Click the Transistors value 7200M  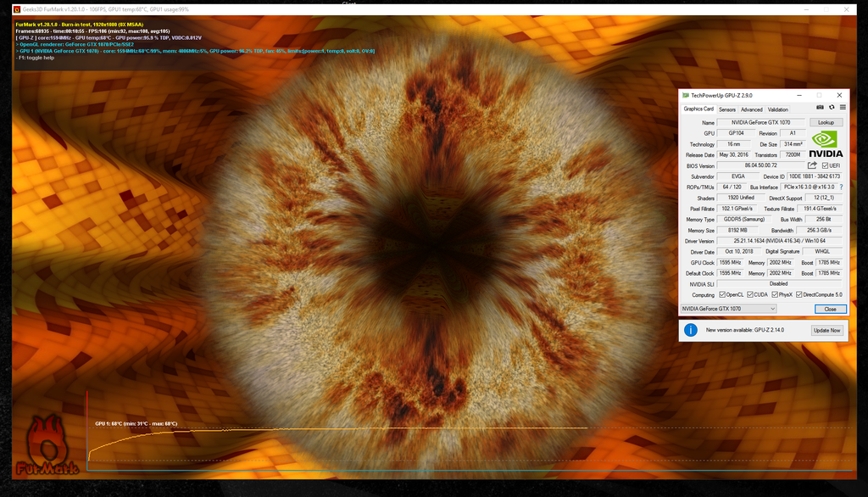point(793,155)
